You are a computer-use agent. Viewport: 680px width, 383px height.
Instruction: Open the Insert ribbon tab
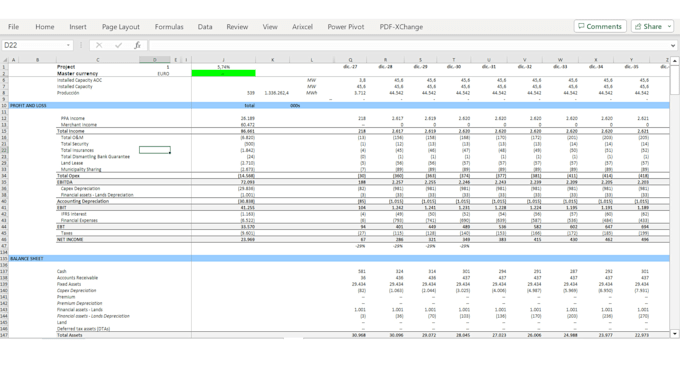pyautogui.click(x=78, y=27)
